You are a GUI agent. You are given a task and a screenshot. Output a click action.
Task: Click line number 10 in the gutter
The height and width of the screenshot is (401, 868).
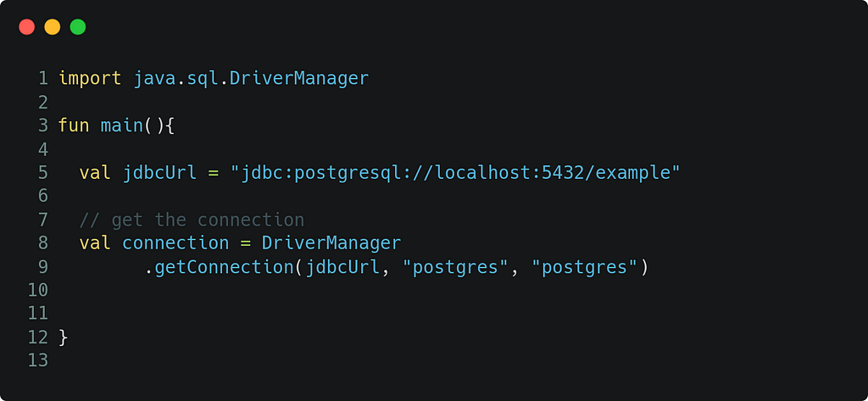click(x=37, y=290)
